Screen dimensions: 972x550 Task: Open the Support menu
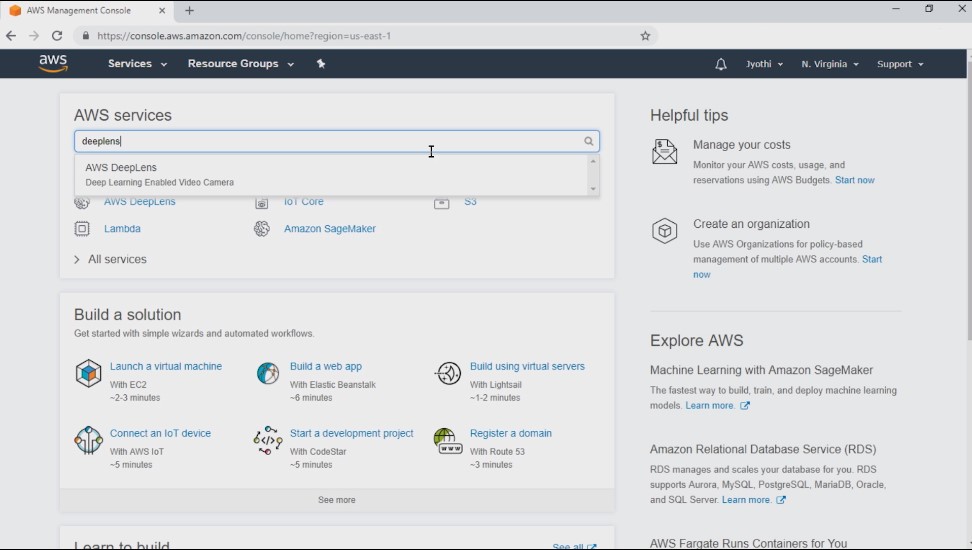[x=900, y=64]
